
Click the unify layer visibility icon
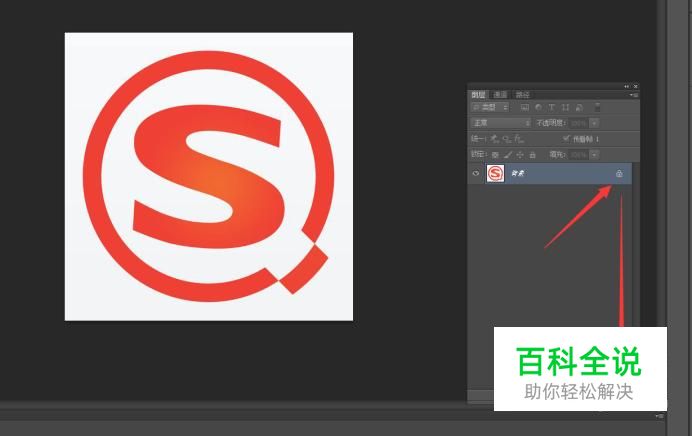507,139
